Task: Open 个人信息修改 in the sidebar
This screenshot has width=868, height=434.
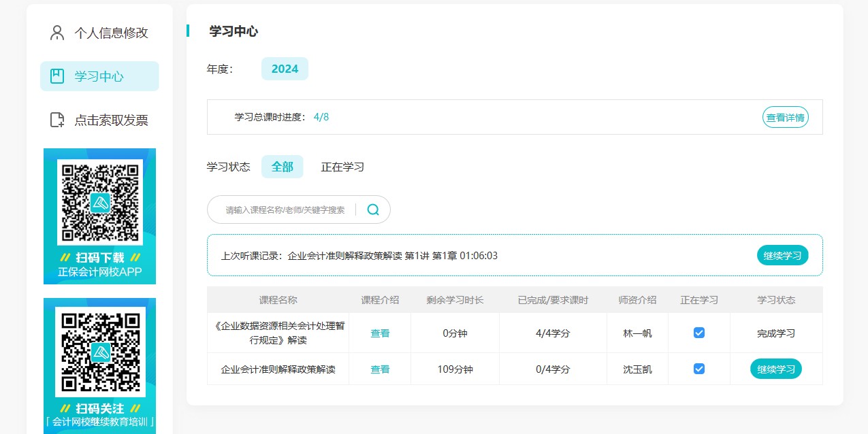Action: coord(112,32)
